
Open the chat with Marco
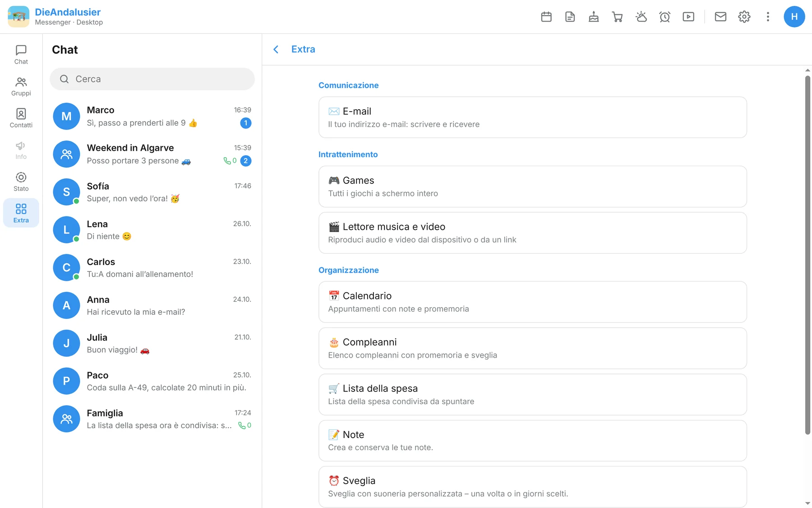pyautogui.click(x=152, y=116)
